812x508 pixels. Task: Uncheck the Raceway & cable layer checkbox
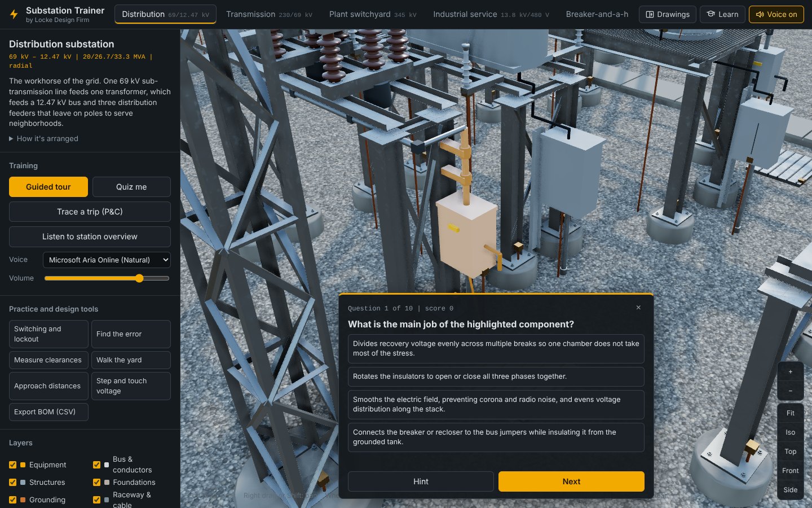pos(96,500)
